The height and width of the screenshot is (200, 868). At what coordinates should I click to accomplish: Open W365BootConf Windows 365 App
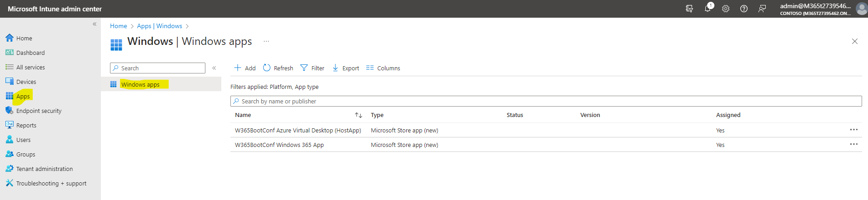click(x=279, y=145)
